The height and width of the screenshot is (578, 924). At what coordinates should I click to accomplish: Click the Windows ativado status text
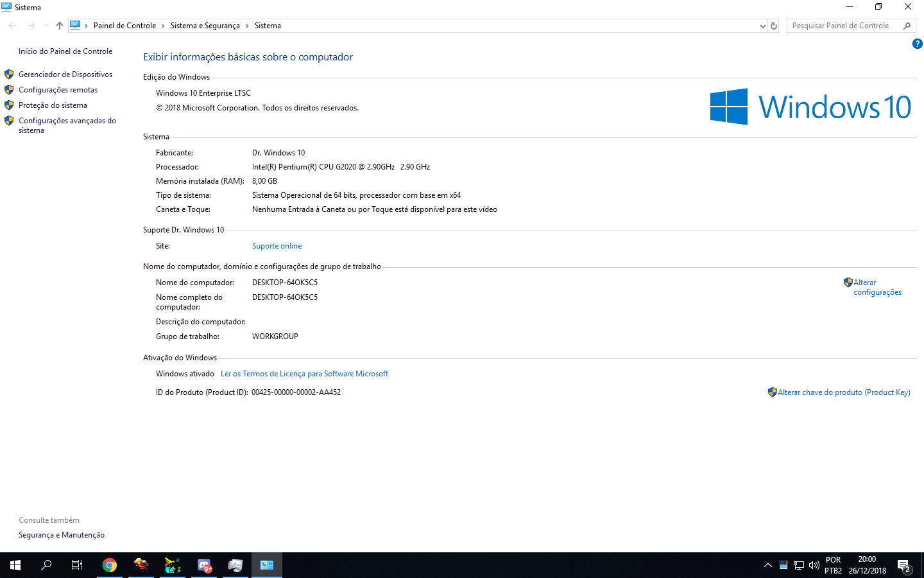[185, 374]
